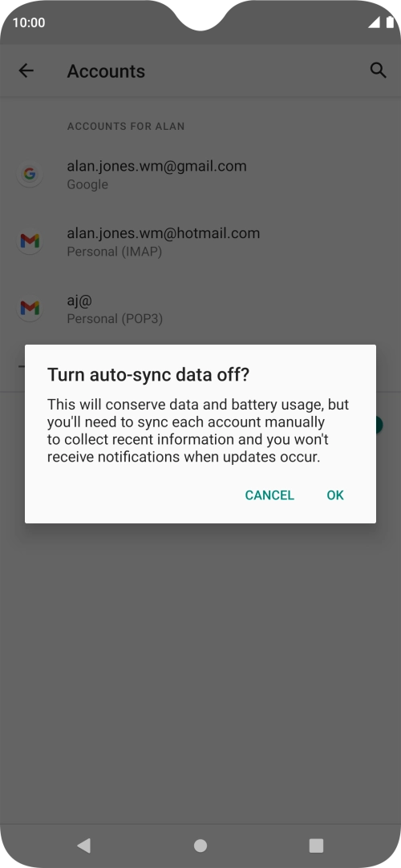Confirm with OK in the dialog
The image size is (401, 868).
pyautogui.click(x=335, y=495)
